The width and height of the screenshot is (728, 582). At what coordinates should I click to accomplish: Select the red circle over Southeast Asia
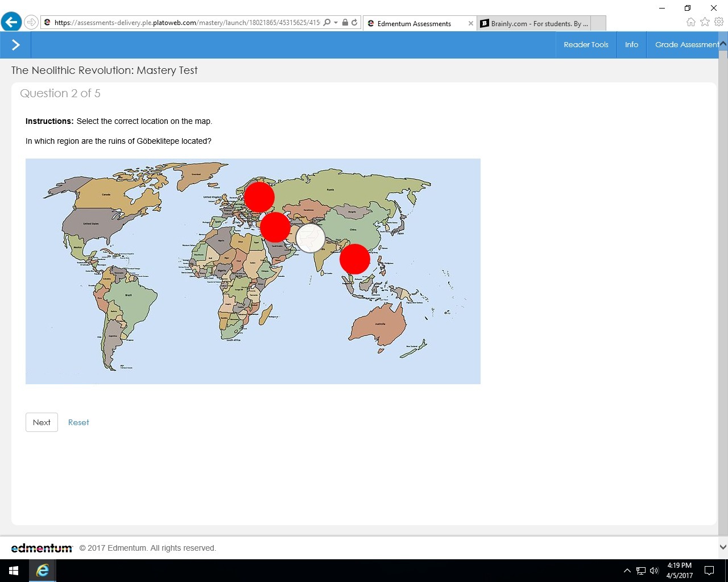pyautogui.click(x=355, y=259)
